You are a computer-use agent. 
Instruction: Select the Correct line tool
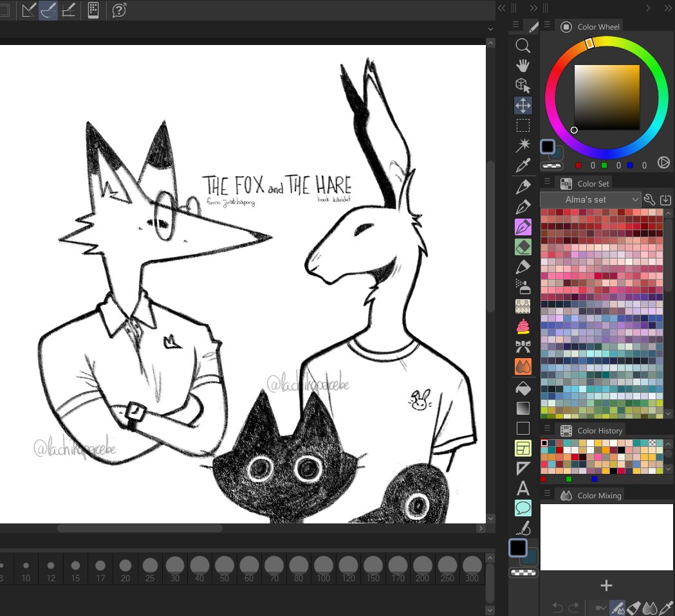[522, 529]
